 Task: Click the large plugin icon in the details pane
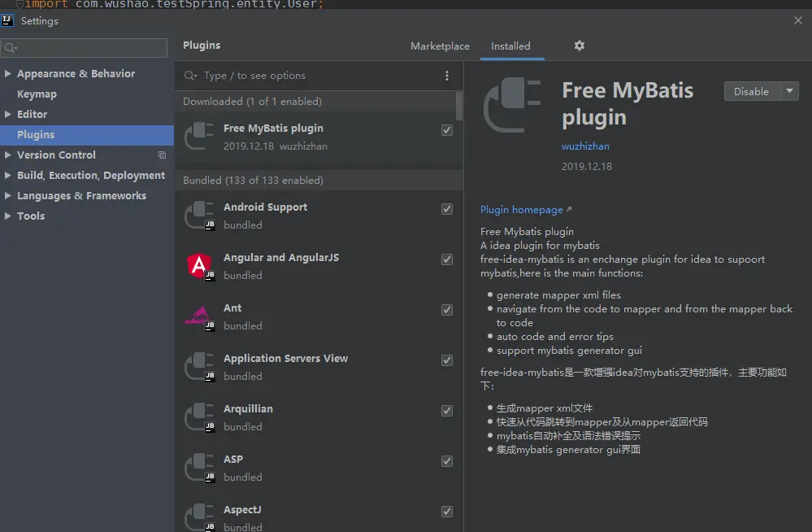[x=512, y=105]
